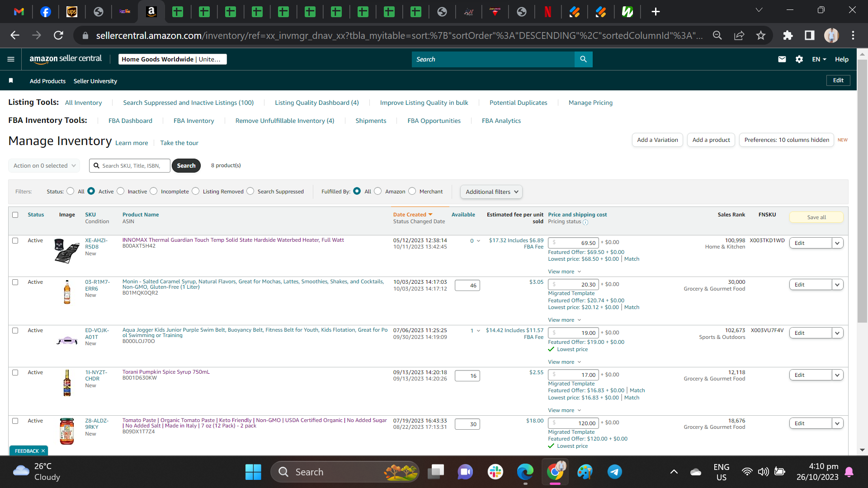
Task: Click the Amazon Seller Central logo
Action: 66,59
